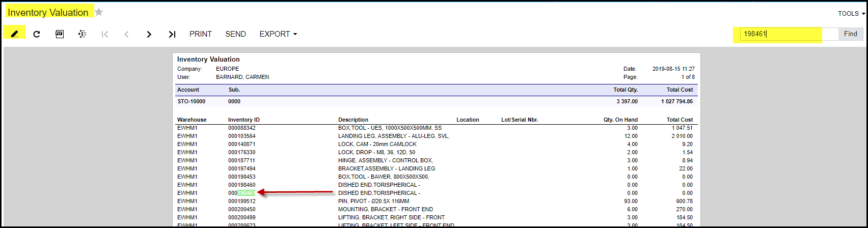This screenshot has width=868, height=228.
Task: Advance to the next report page
Action: pos(149,34)
